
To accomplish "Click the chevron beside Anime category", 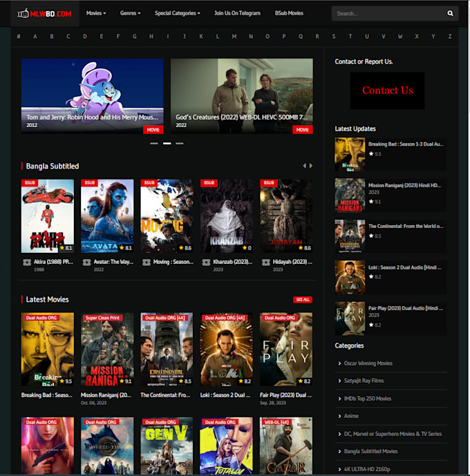I will (x=339, y=416).
